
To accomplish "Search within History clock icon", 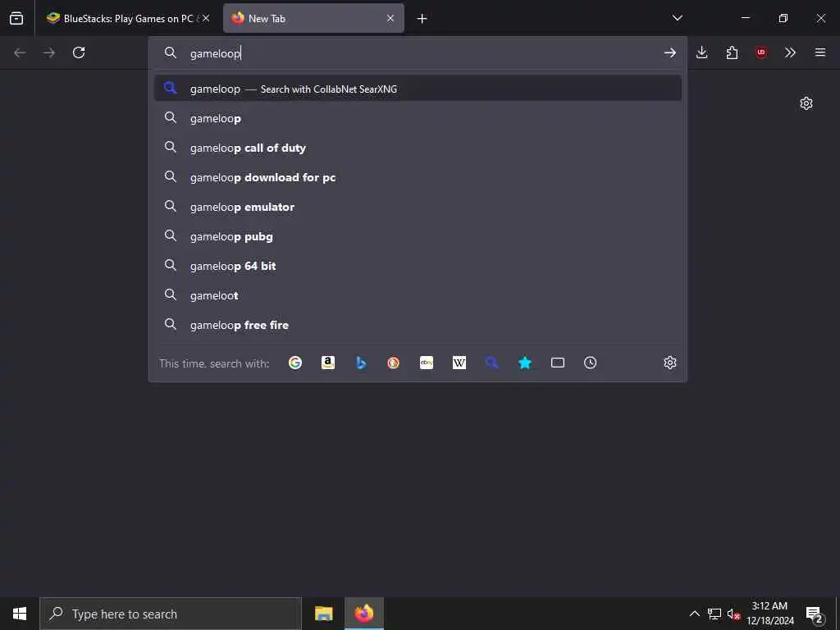I will click(x=591, y=363).
